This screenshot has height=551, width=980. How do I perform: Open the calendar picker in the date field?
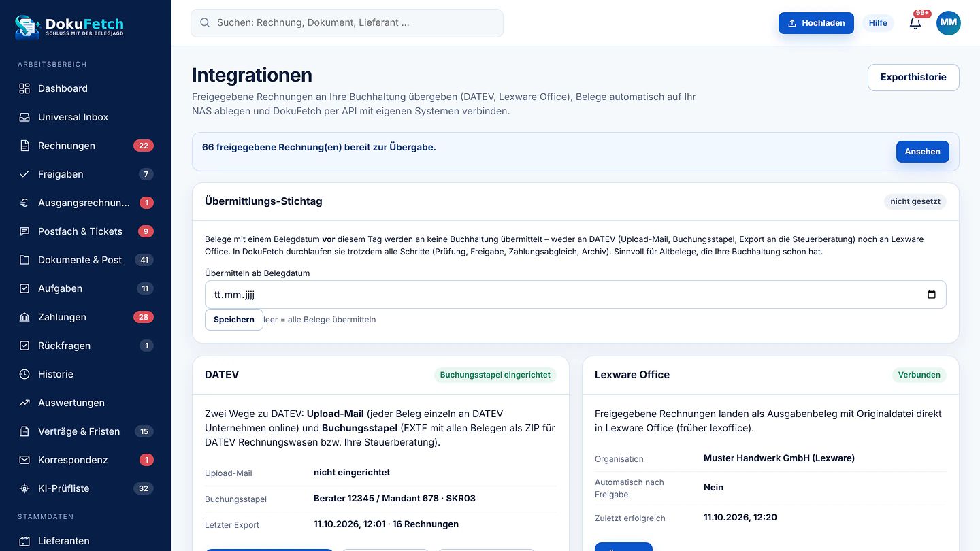(932, 295)
